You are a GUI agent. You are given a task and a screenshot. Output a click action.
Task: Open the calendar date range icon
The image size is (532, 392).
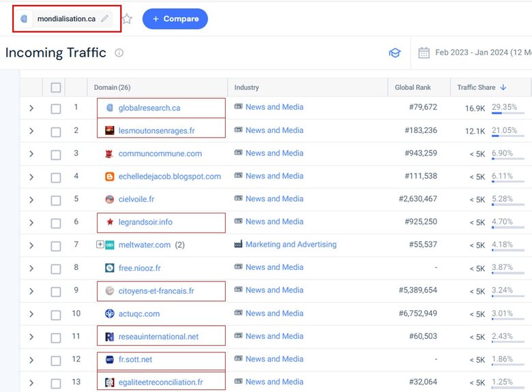point(424,53)
